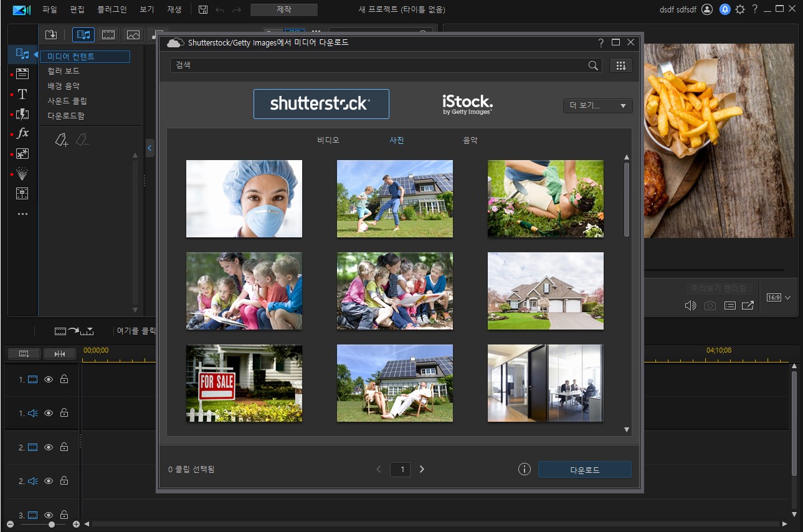Open the Effects room fx icon
Screen dimensions: 803x532
point(22,133)
